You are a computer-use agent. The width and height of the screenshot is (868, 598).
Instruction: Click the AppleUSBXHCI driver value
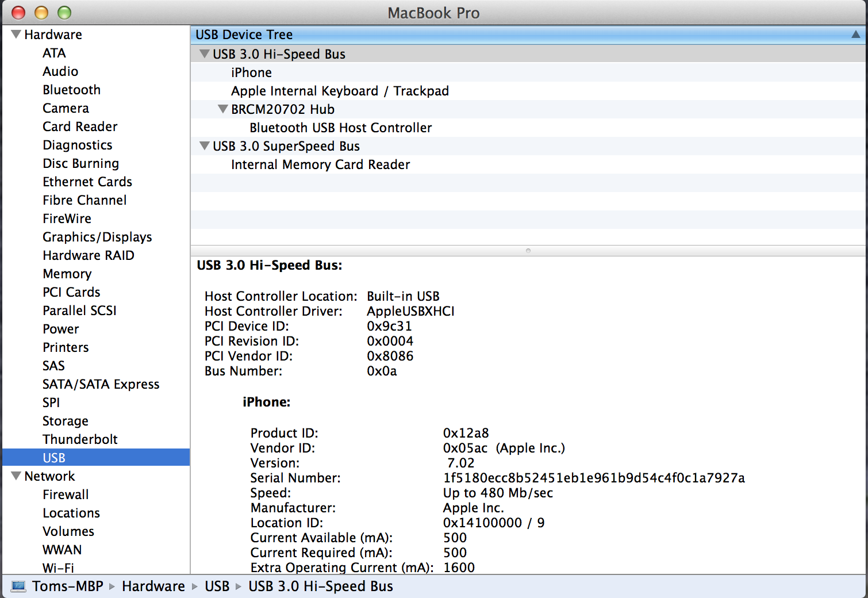410,311
